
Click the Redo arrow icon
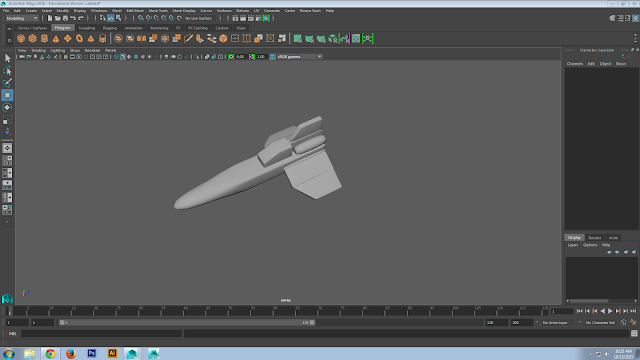[x=81, y=18]
